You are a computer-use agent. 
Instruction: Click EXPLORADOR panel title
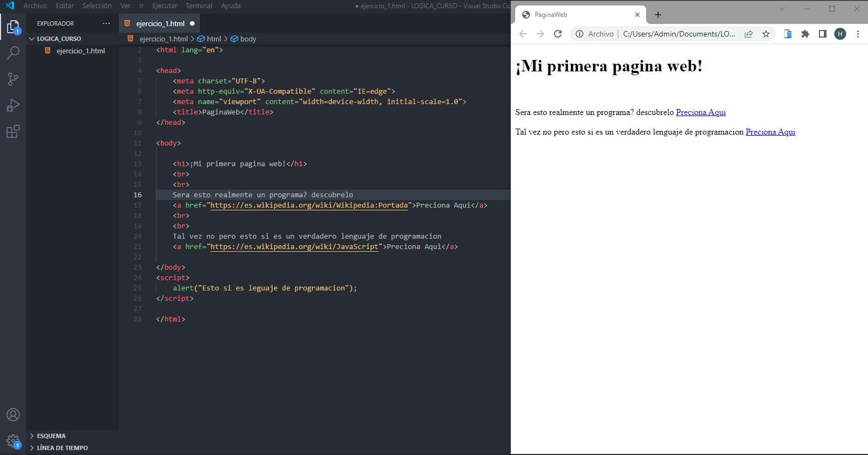click(56, 23)
